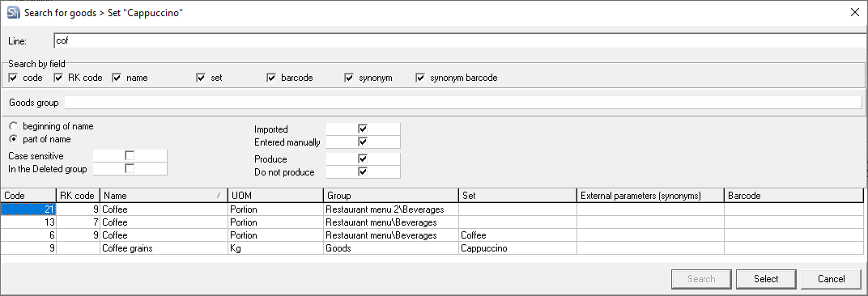Select the beginning of name radio option

(x=13, y=126)
